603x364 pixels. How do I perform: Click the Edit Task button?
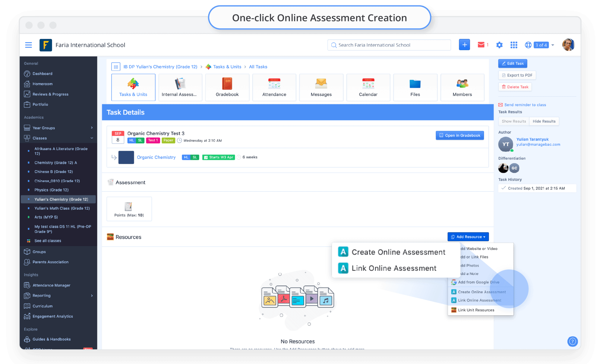[513, 63]
